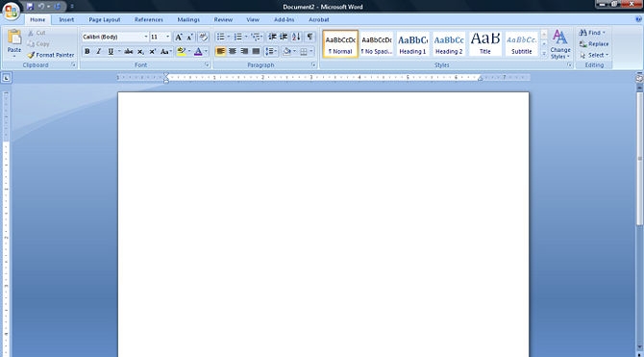Apply shading paint bucket
Image resolution: width=644 pixels, height=357 pixels.
[x=287, y=51]
